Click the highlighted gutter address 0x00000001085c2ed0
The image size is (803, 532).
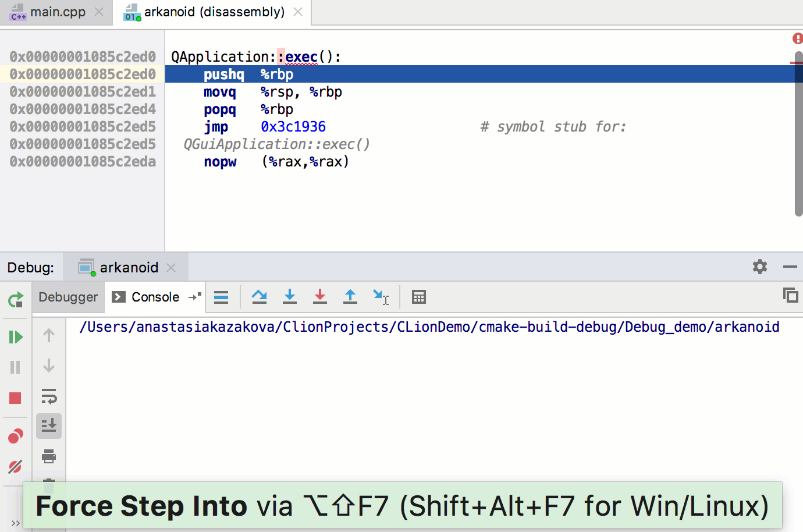[83, 75]
